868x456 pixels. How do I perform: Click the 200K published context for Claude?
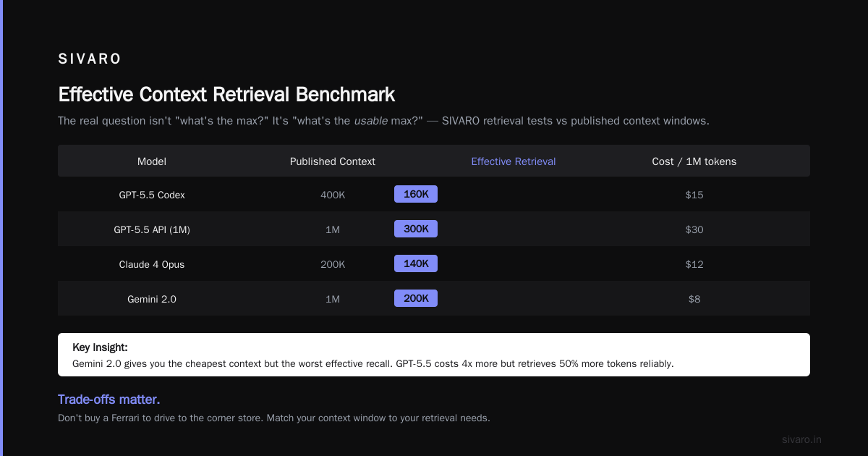(333, 264)
